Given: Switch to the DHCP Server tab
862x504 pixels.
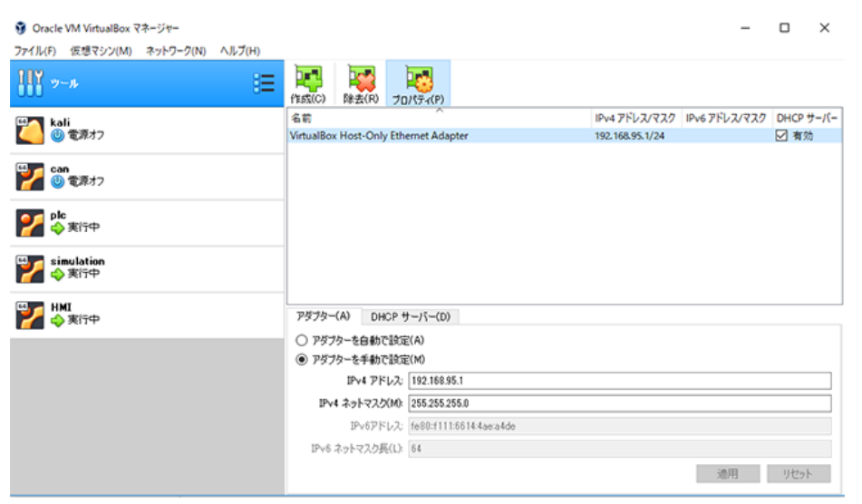Looking at the screenshot, I should click(410, 316).
